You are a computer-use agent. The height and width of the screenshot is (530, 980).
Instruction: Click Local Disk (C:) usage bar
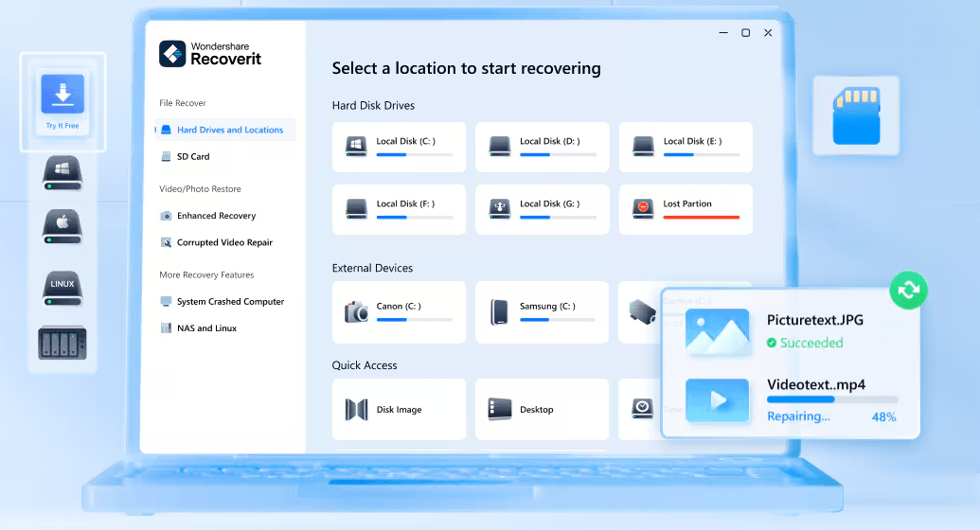coord(415,154)
